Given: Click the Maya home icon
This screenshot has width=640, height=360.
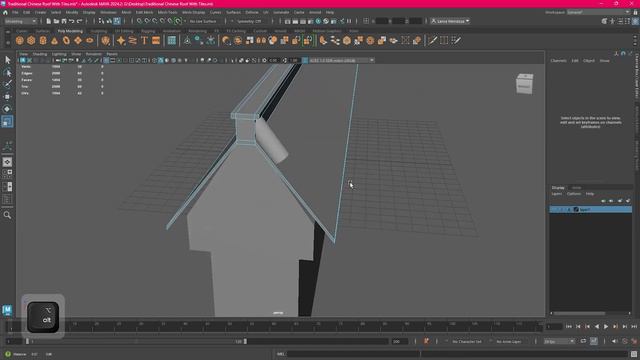Looking at the screenshot, I should pos(5,12).
